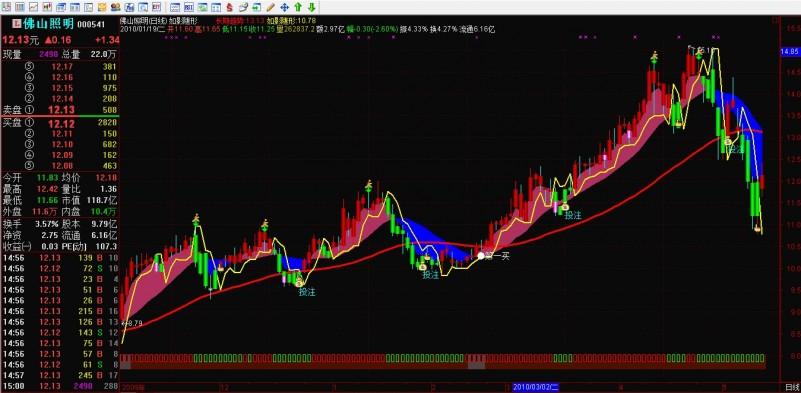The height and width of the screenshot is (393, 801).
Task: Click the 14.85 price tag on right axis
Action: [x=789, y=52]
